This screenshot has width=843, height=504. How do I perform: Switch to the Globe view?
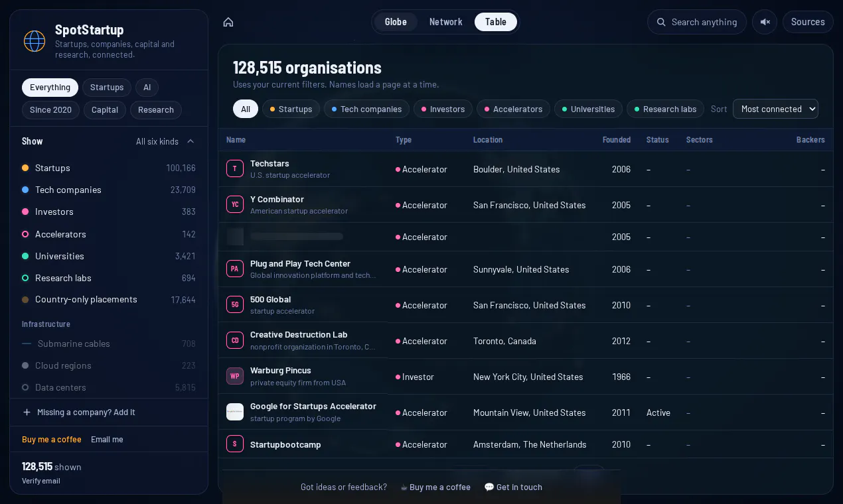tap(396, 22)
